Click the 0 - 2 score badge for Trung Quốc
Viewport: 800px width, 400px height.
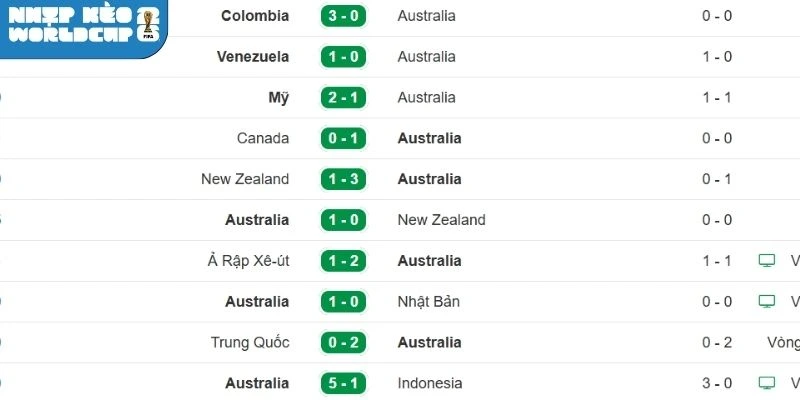[343, 343]
